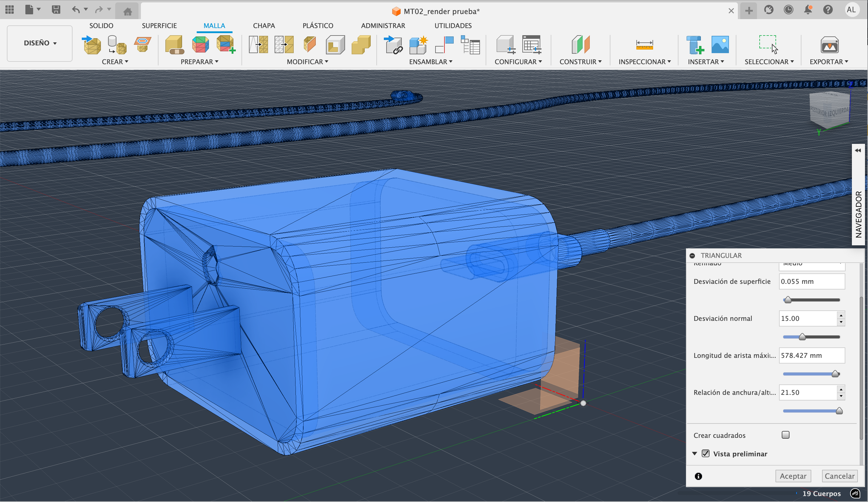Viewport: 868px width, 502px height.
Task: Click the Cancelar button
Action: point(839,476)
